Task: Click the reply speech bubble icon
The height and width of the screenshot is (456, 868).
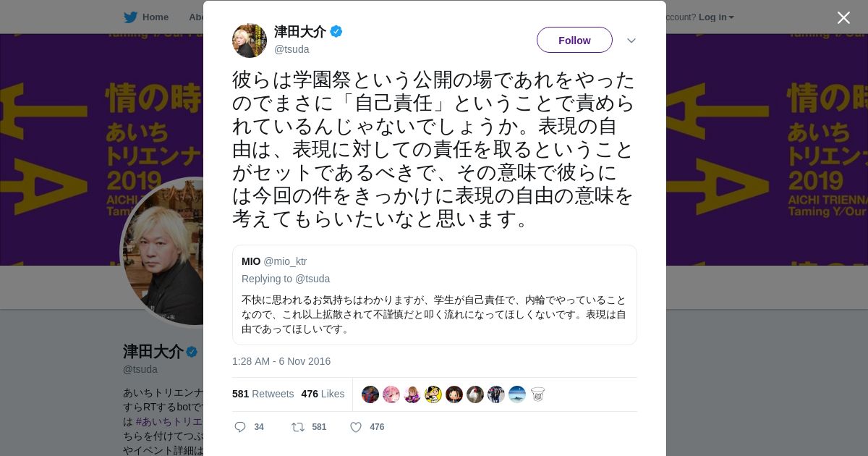Action: tap(240, 427)
